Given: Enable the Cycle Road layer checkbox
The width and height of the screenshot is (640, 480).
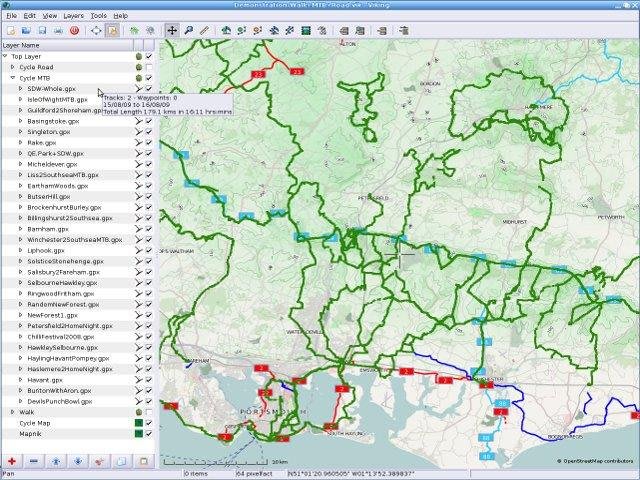Looking at the screenshot, I should click(149, 67).
